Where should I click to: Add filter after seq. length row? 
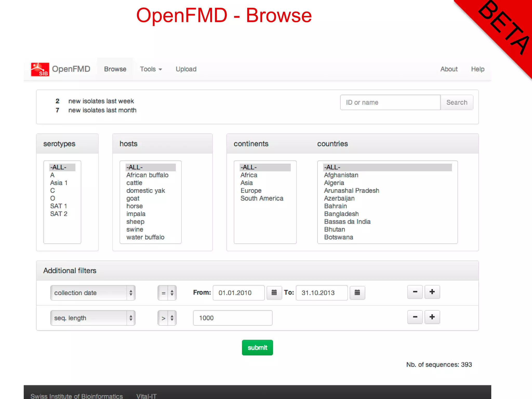pos(432,317)
